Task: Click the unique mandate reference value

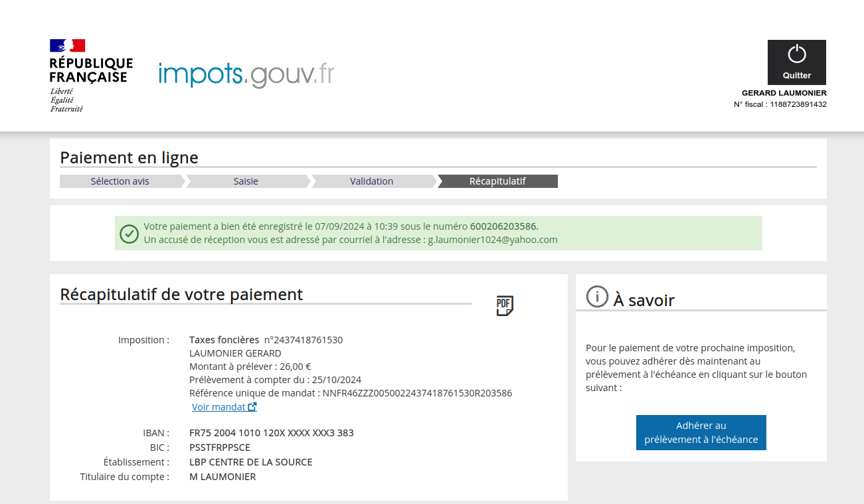Action: (417, 393)
